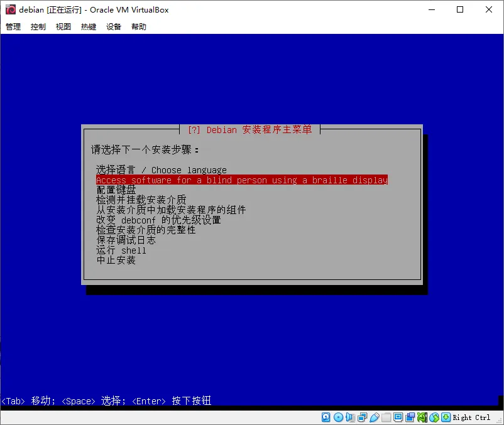Select the 保存调试日志 step
This screenshot has height=425, width=504.
pyautogui.click(x=126, y=240)
